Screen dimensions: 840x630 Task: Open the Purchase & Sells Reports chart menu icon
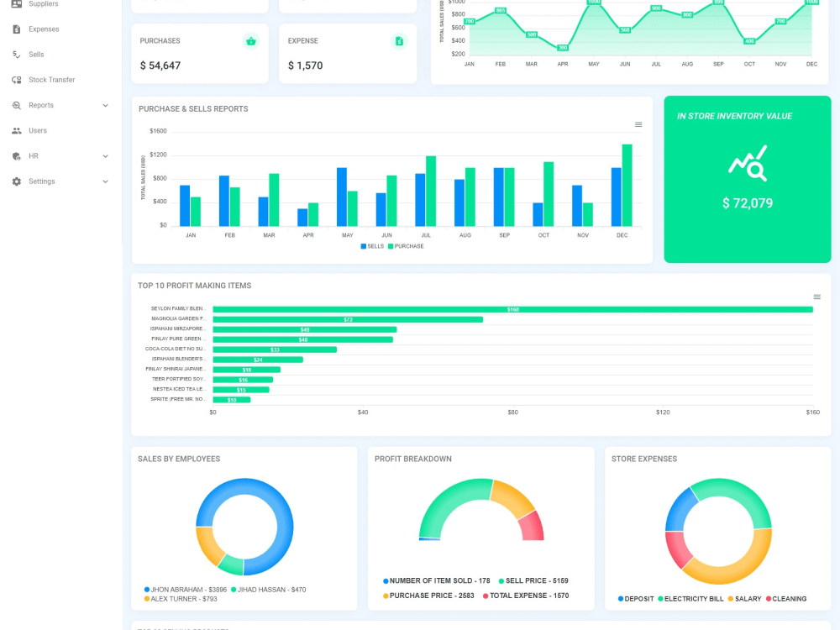click(638, 124)
